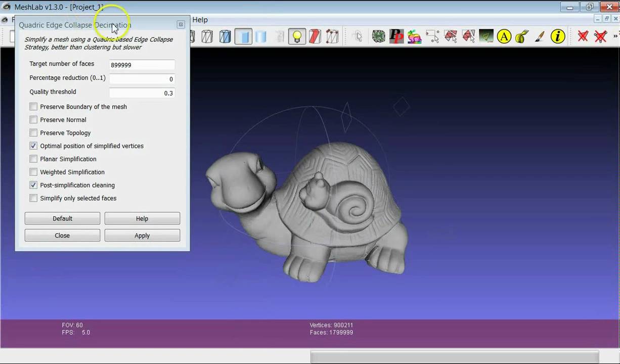Viewport: 620px width, 364px height.
Task: Select connected faces tool icon
Action: (x=469, y=36)
